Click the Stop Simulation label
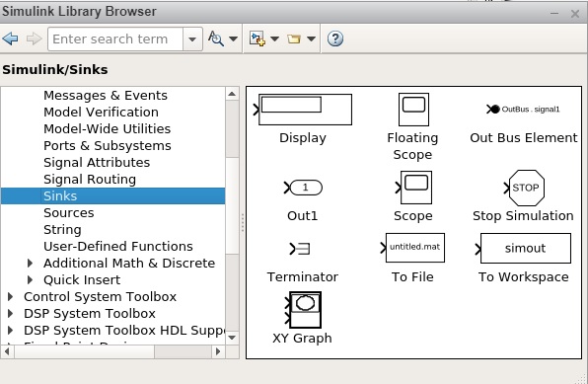The width and height of the screenshot is (588, 384). tap(523, 216)
